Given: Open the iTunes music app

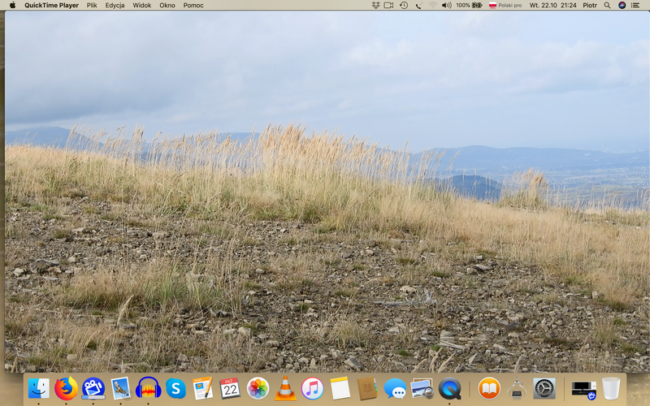Looking at the screenshot, I should (x=312, y=388).
